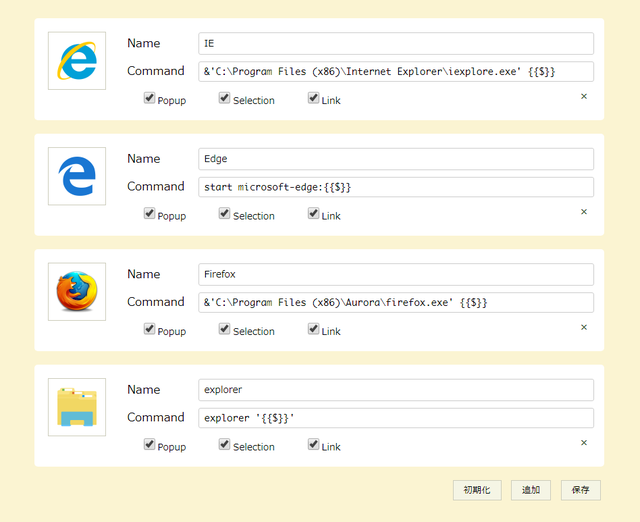Screen dimensions: 640x522
Task: Focus the Name field containing Firefox
Action: pyautogui.click(x=396, y=275)
